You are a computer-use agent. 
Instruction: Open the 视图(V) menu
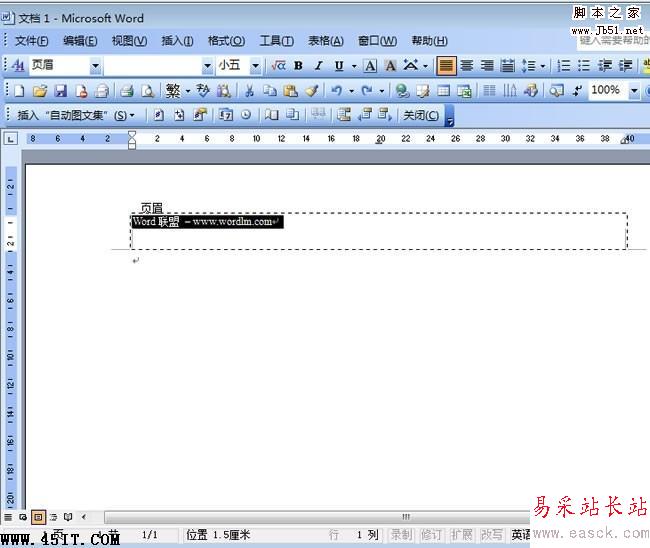pos(129,41)
